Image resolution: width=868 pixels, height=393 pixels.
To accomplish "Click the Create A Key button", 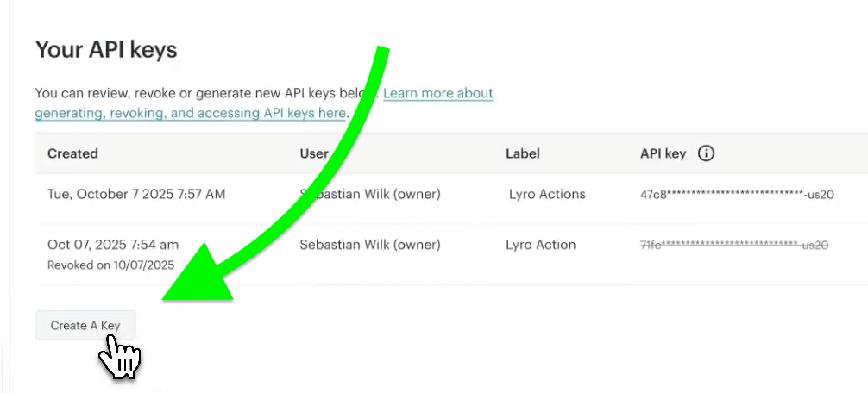I will point(85,325).
